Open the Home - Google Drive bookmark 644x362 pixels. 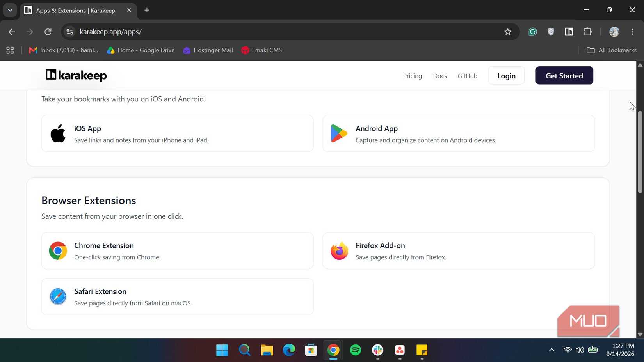141,50
